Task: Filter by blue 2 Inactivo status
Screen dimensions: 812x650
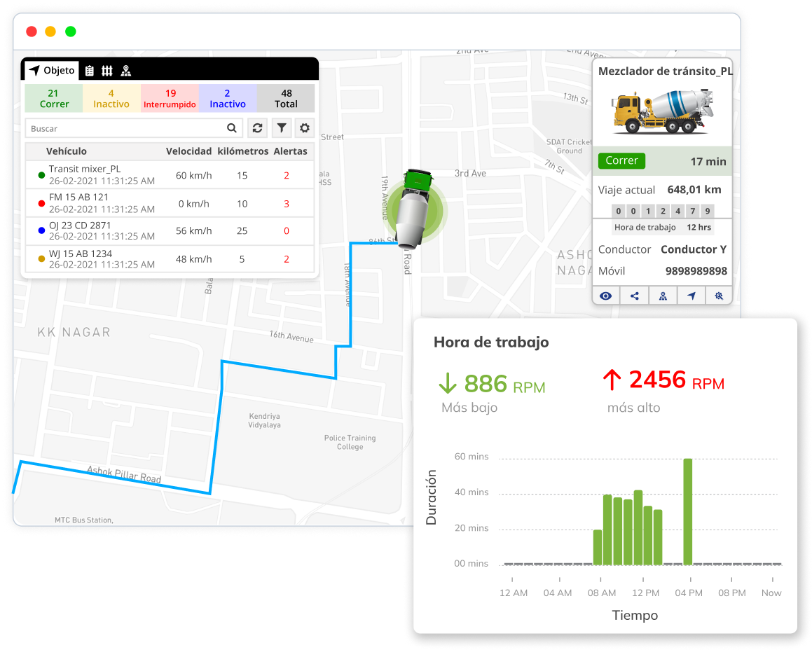Action: point(228,98)
